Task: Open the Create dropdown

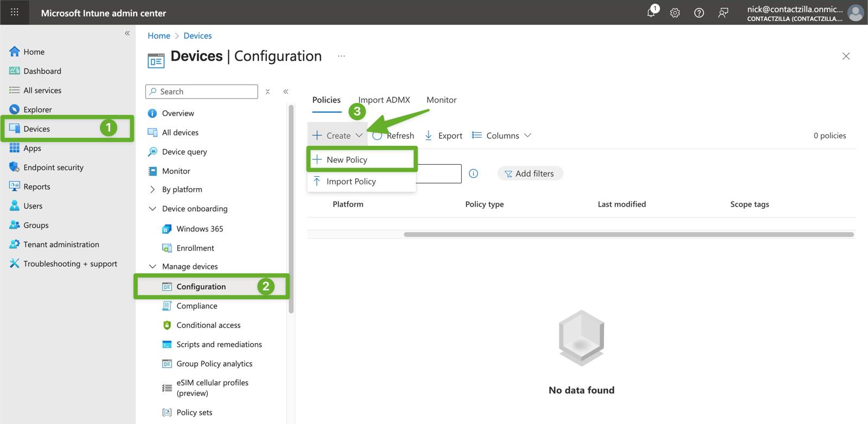Action: (337, 136)
